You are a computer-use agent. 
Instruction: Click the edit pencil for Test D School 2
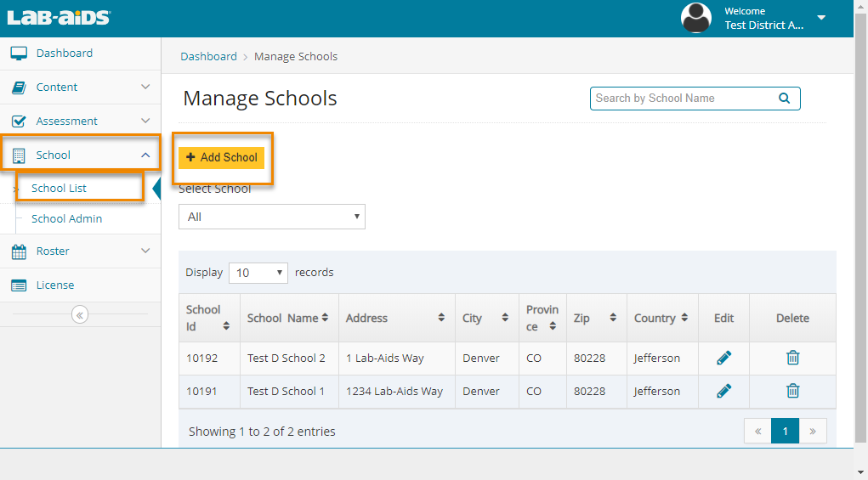click(723, 358)
